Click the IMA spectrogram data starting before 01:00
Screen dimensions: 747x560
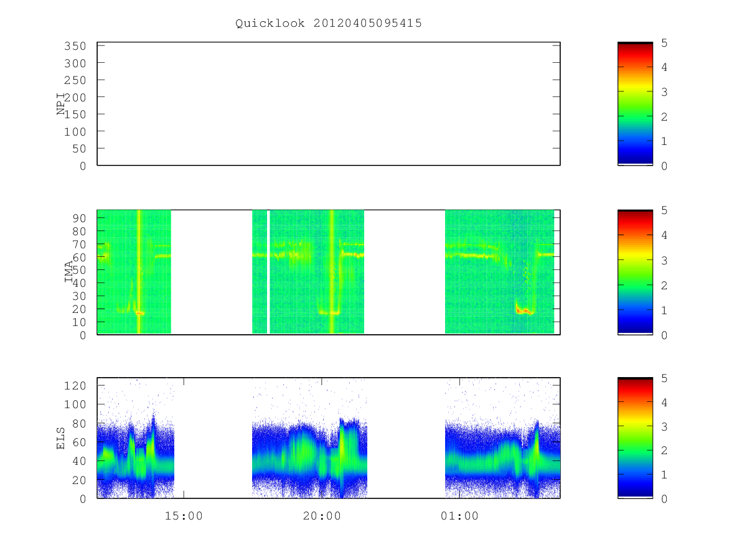499,272
